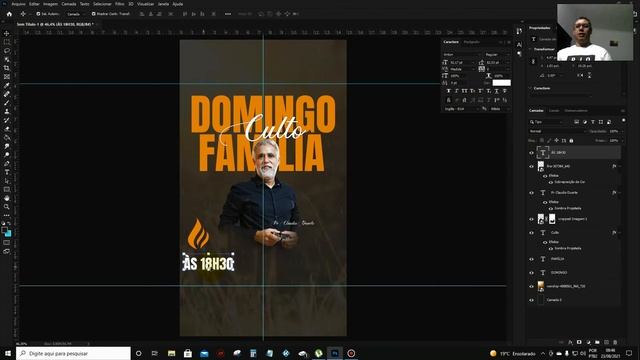Filter layers by type layers icon
The image size is (640, 360).
click(593, 122)
